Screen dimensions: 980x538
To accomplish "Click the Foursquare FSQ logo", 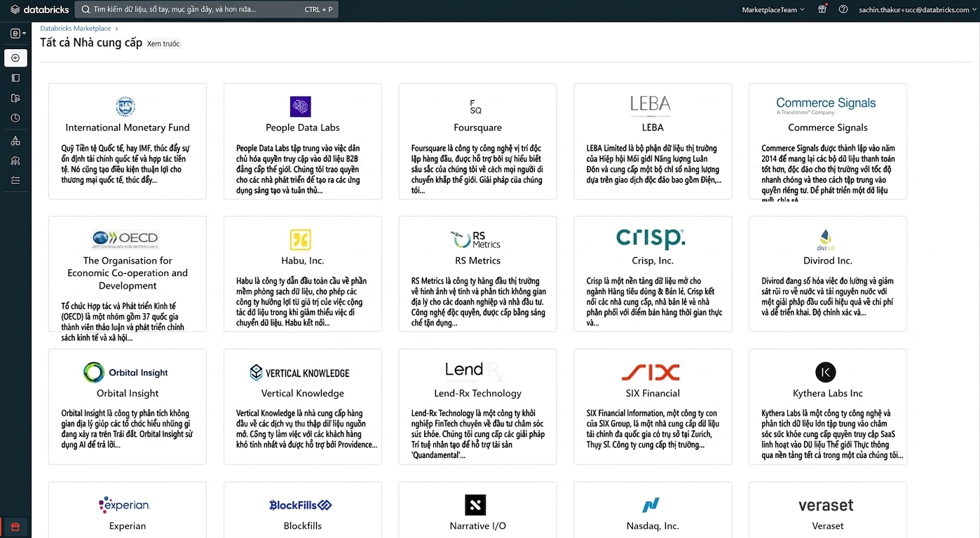I will (476, 106).
